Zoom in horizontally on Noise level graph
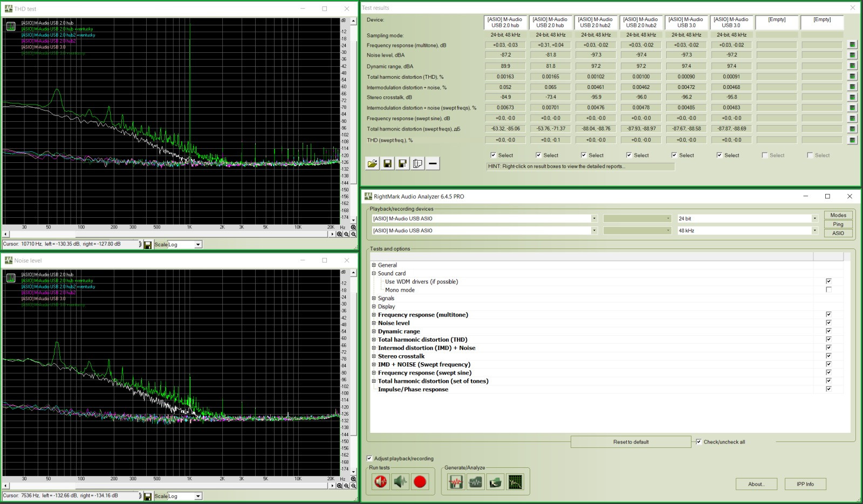 click(339, 486)
